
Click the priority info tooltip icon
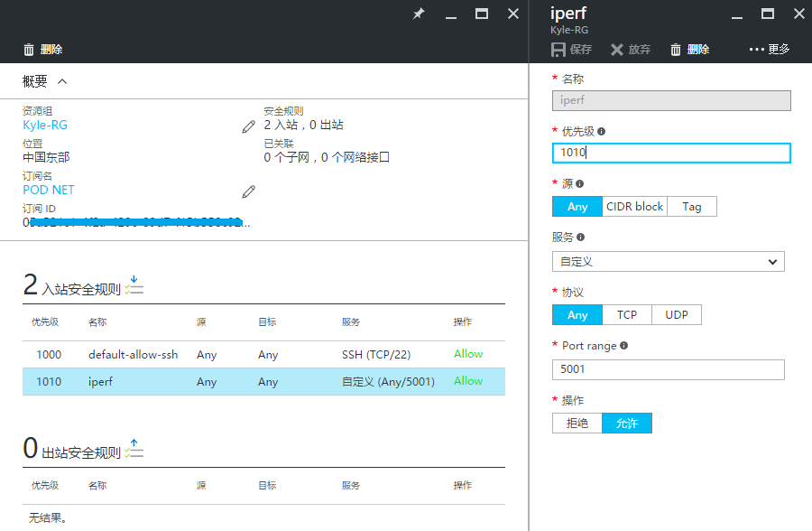pyautogui.click(x=601, y=131)
